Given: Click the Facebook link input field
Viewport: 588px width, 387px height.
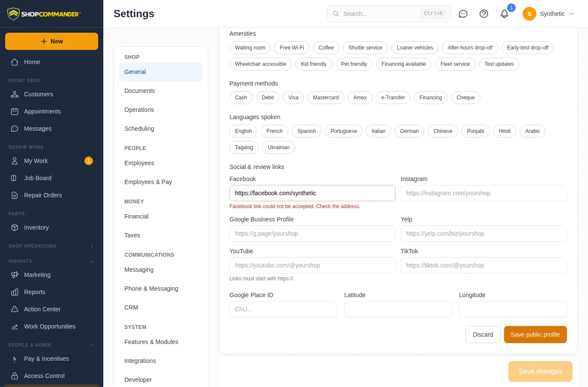Looking at the screenshot, I should [313, 193].
